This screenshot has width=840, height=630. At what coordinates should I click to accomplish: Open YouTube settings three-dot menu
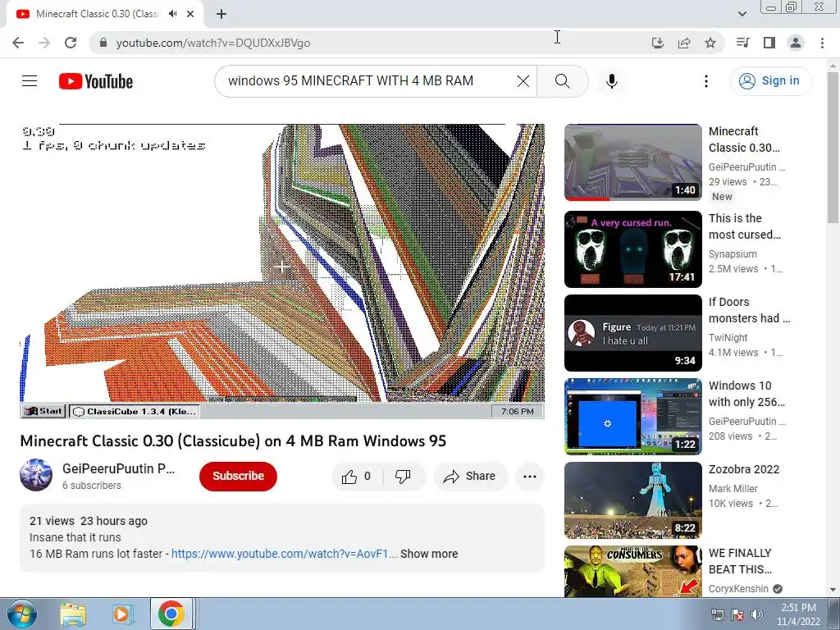706,81
